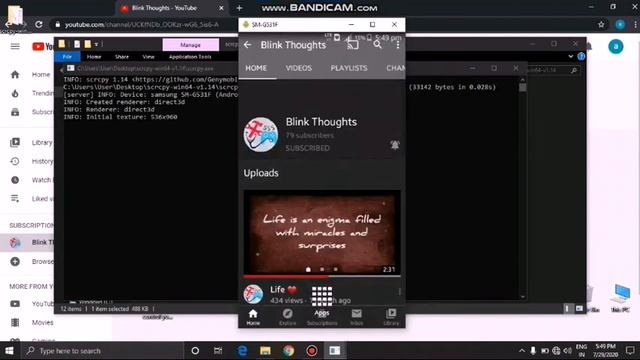Tap the back arrow in the phone YouTube app
Image resolution: width=640 pixels, height=360 pixels.
point(248,44)
